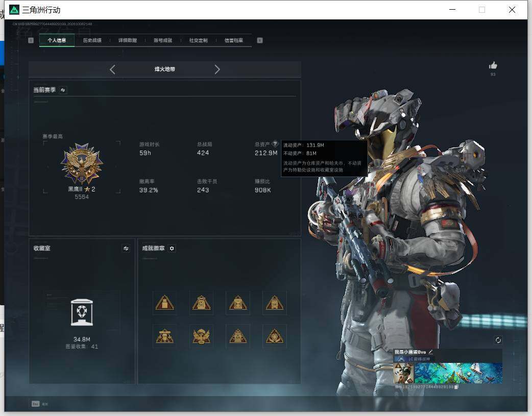Click the sailboat ocean namecard banner
The image size is (532, 416).
point(458,373)
